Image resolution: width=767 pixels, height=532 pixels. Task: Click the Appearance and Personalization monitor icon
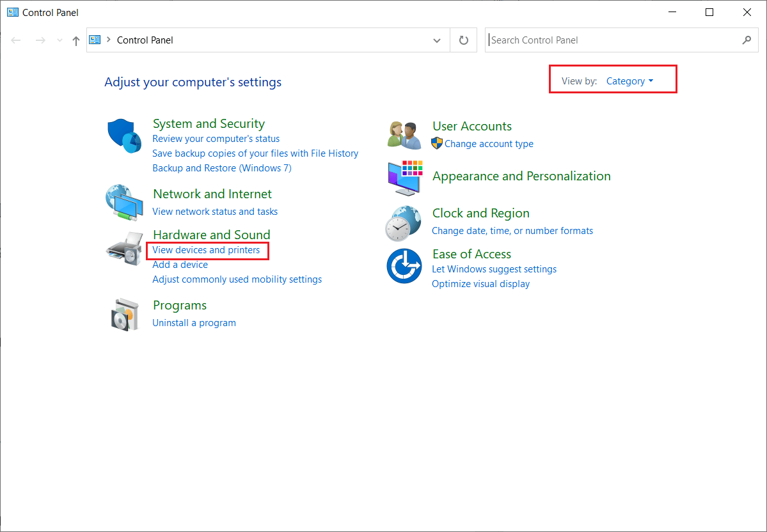[404, 179]
